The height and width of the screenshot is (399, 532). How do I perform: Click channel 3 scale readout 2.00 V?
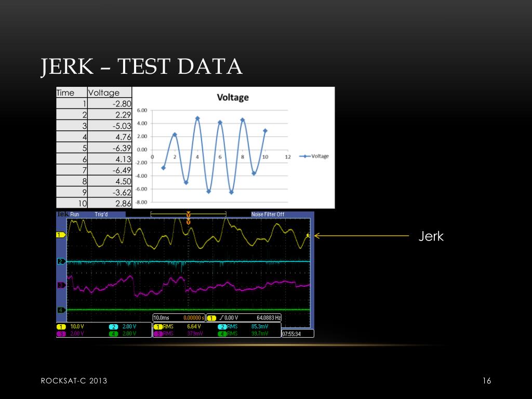(77, 334)
